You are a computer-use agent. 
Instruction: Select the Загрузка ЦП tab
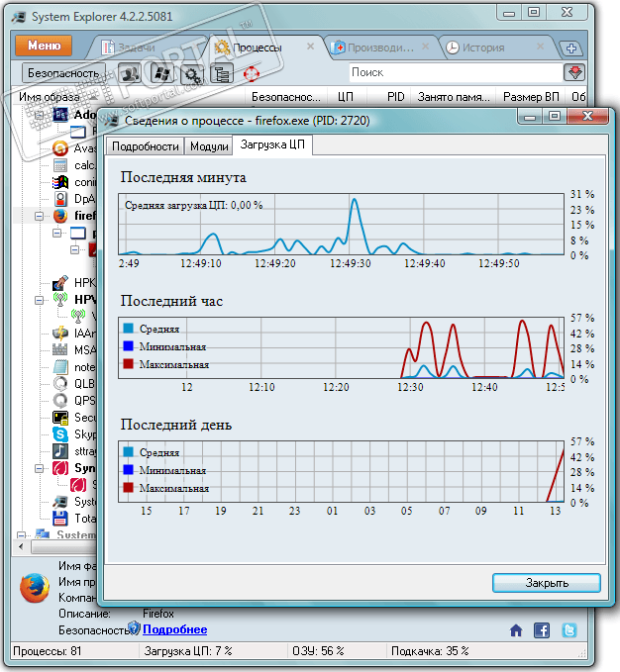click(x=272, y=144)
